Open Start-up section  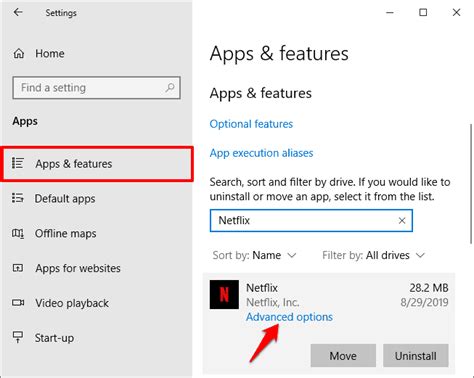54,338
